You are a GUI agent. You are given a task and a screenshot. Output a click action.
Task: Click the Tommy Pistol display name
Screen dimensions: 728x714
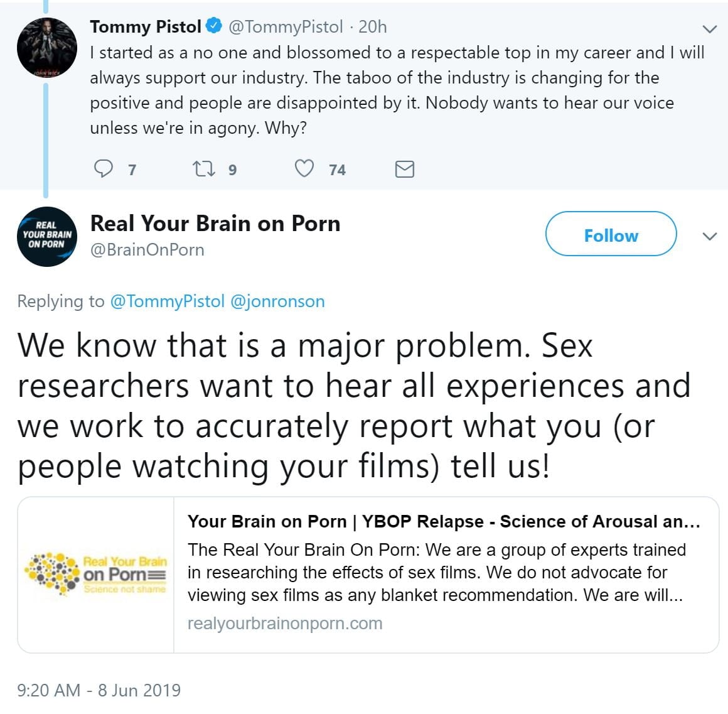point(145,26)
